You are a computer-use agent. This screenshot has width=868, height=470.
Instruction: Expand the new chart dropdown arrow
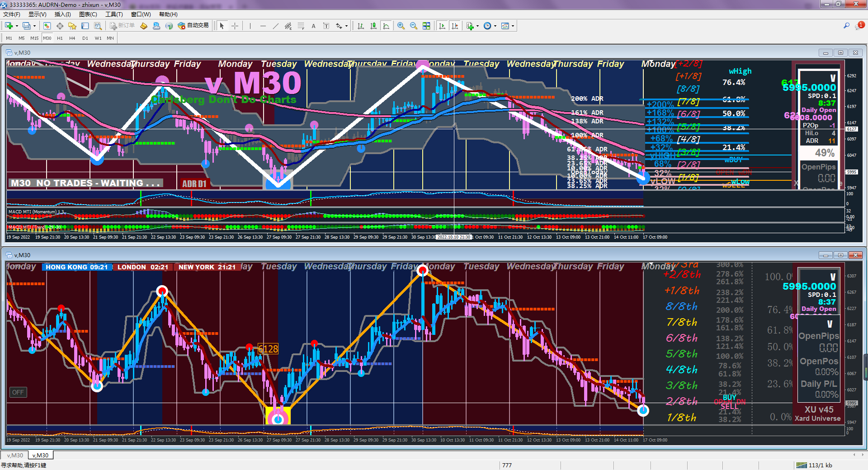[x=17, y=26]
